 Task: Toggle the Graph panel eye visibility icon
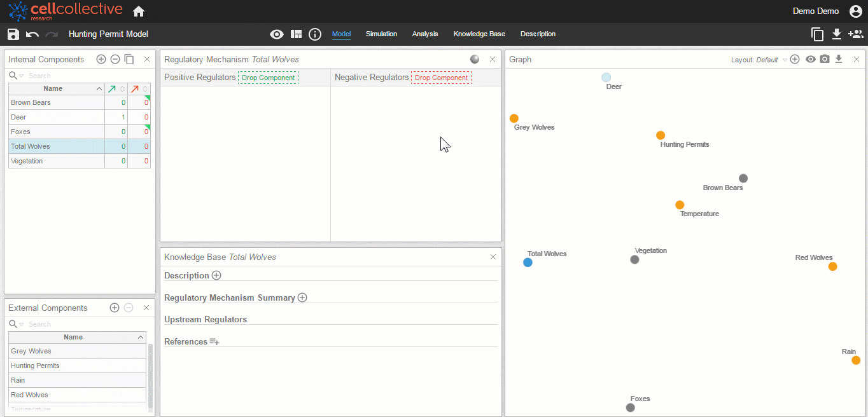[x=811, y=59]
